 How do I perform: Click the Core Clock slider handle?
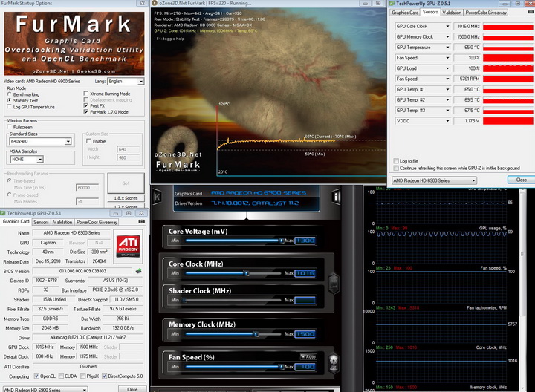point(247,273)
